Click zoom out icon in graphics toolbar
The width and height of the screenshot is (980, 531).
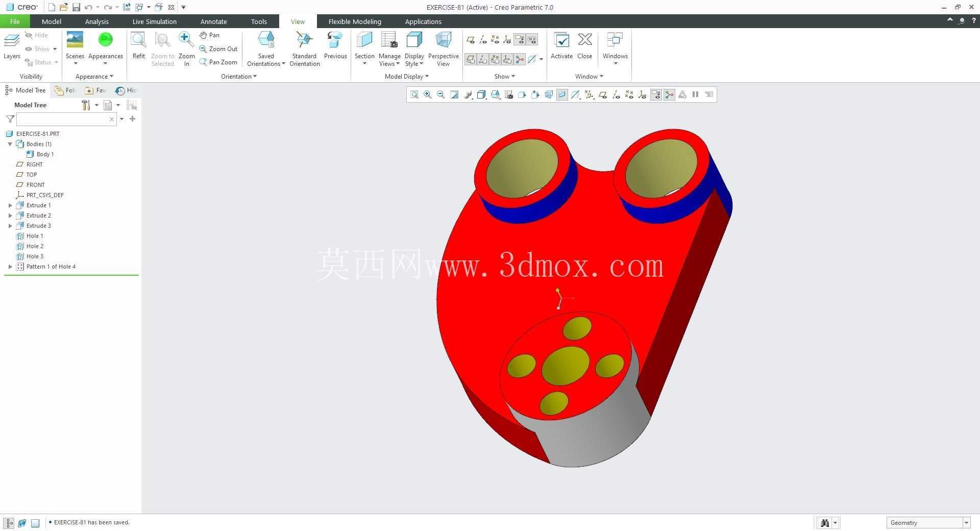pyautogui.click(x=441, y=94)
